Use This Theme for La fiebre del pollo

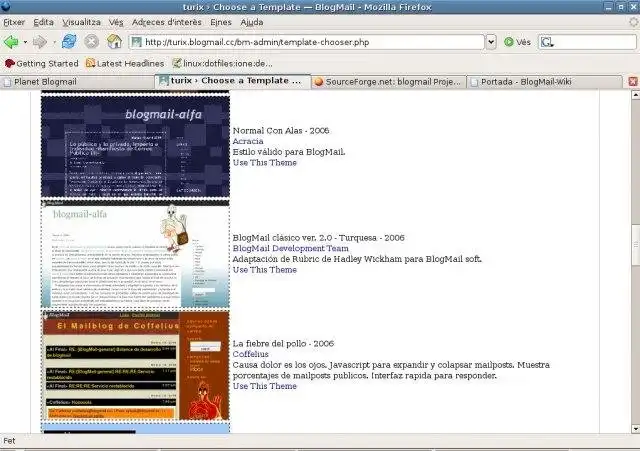point(264,386)
